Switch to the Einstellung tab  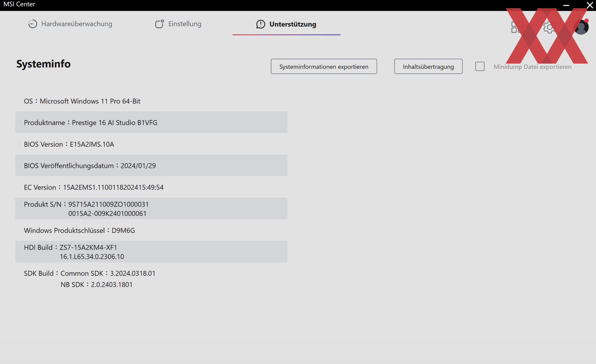(x=178, y=24)
